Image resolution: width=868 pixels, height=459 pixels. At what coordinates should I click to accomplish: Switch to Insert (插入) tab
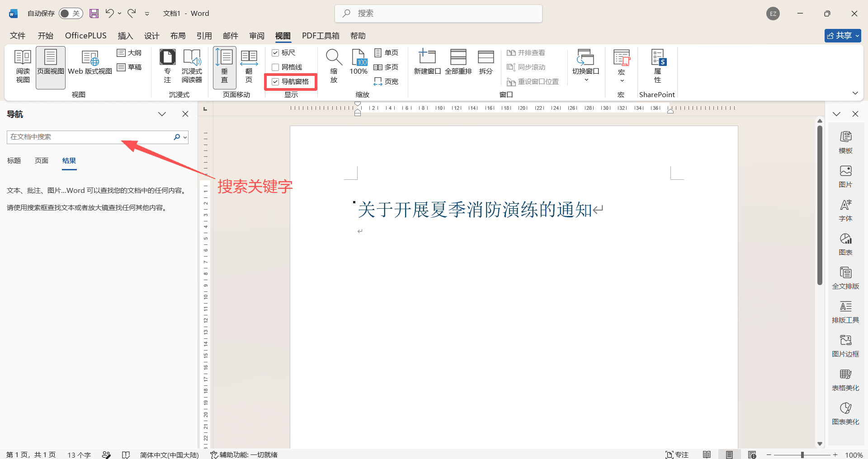tap(125, 36)
